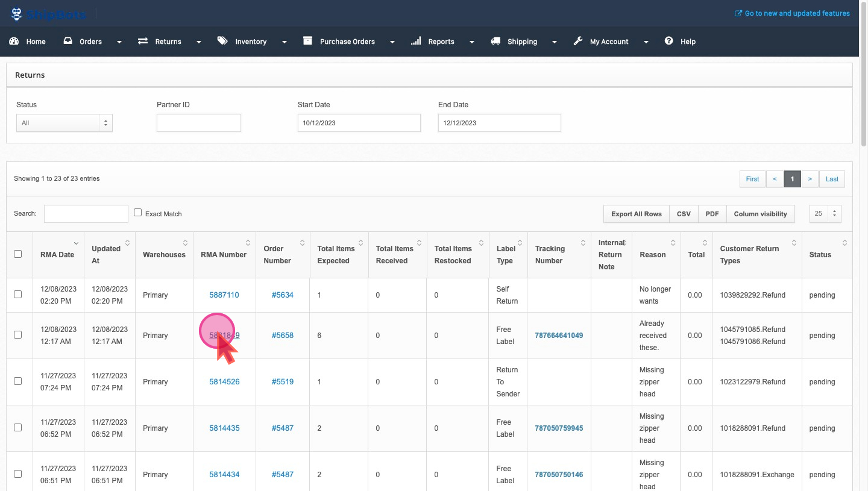The height and width of the screenshot is (491, 868).
Task: Click the Reports bar chart icon
Action: point(416,41)
